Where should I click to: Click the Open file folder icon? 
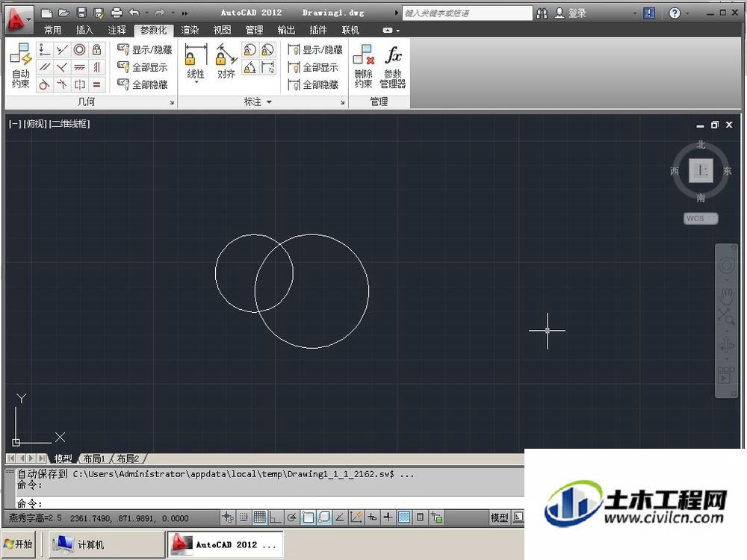(x=63, y=13)
